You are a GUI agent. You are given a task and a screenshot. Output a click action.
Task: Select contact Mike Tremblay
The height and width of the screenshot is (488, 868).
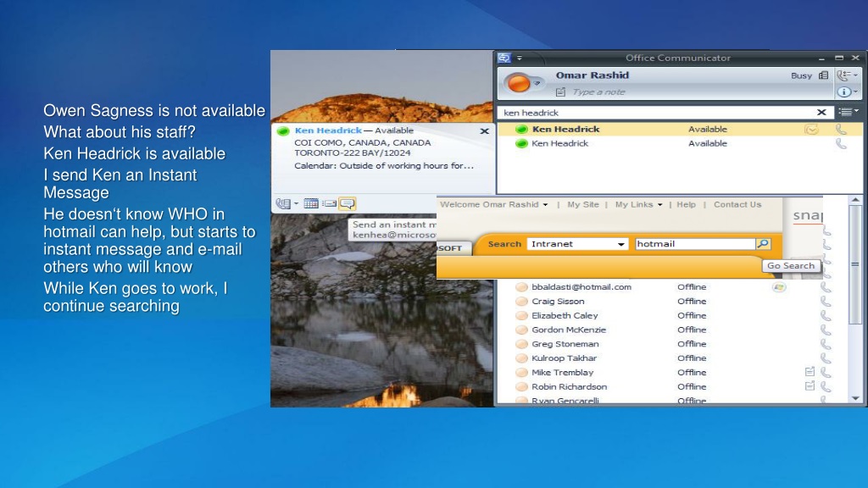click(563, 373)
